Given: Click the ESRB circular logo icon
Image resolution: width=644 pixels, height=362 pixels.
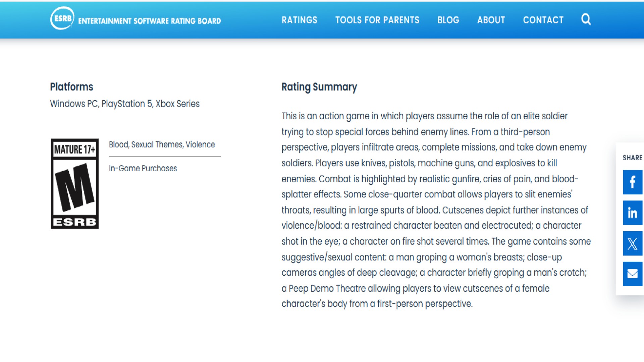Looking at the screenshot, I should [x=62, y=18].
